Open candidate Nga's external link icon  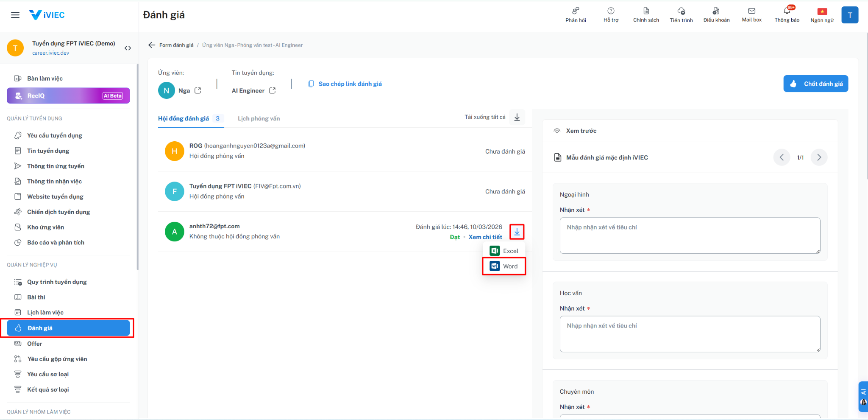click(x=198, y=90)
